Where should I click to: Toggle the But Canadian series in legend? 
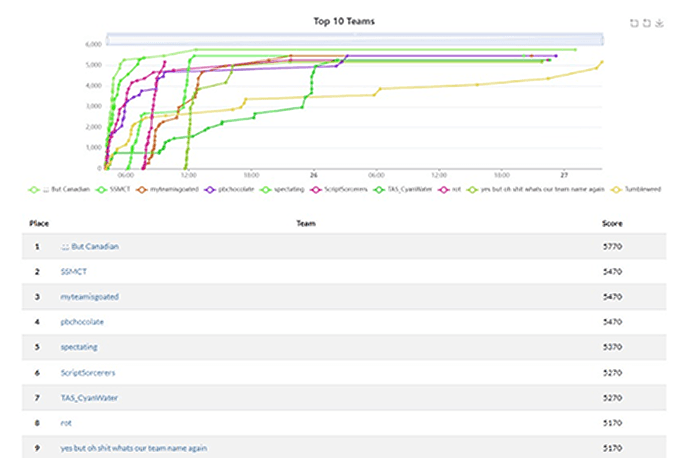(x=59, y=189)
